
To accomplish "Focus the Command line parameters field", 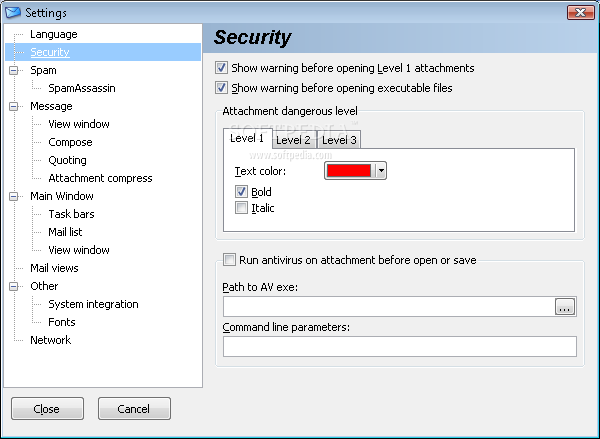I will click(399, 346).
